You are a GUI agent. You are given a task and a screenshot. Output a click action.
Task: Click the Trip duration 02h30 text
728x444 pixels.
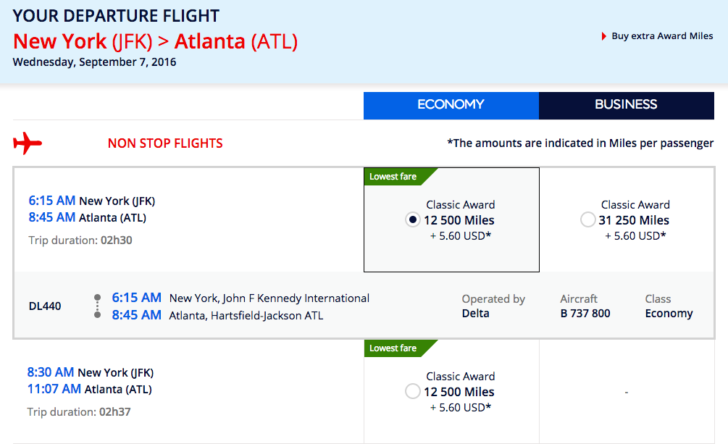[80, 240]
